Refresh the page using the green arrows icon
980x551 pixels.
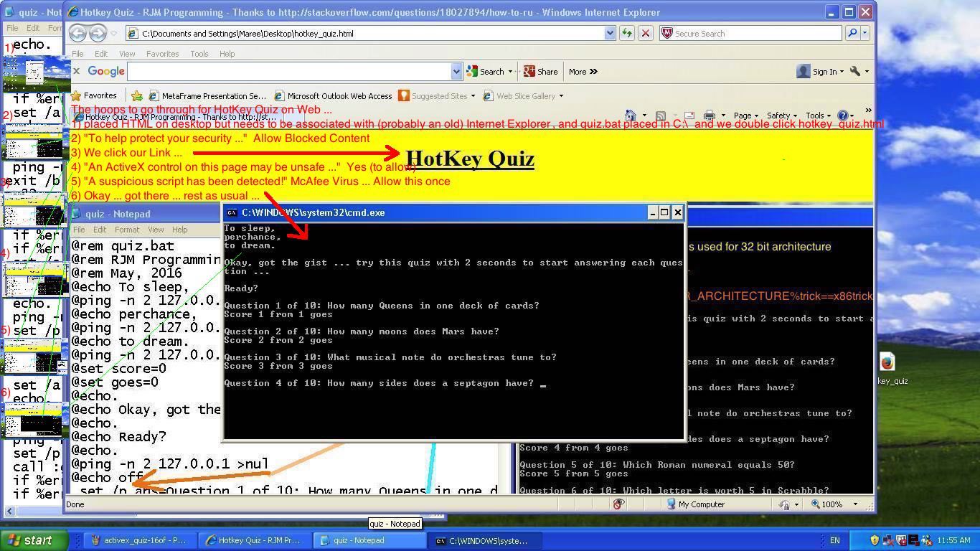click(627, 33)
